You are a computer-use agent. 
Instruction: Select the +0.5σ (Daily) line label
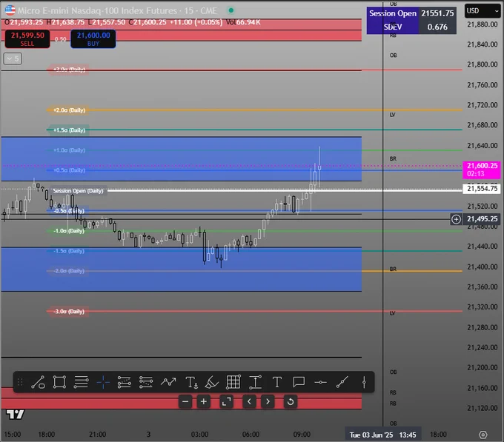pos(68,170)
